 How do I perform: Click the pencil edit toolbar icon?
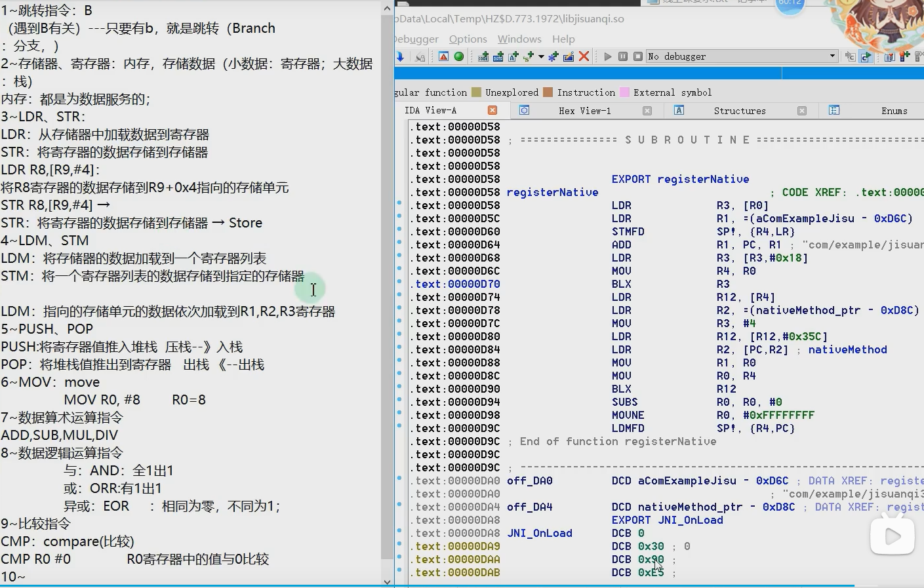[569, 56]
